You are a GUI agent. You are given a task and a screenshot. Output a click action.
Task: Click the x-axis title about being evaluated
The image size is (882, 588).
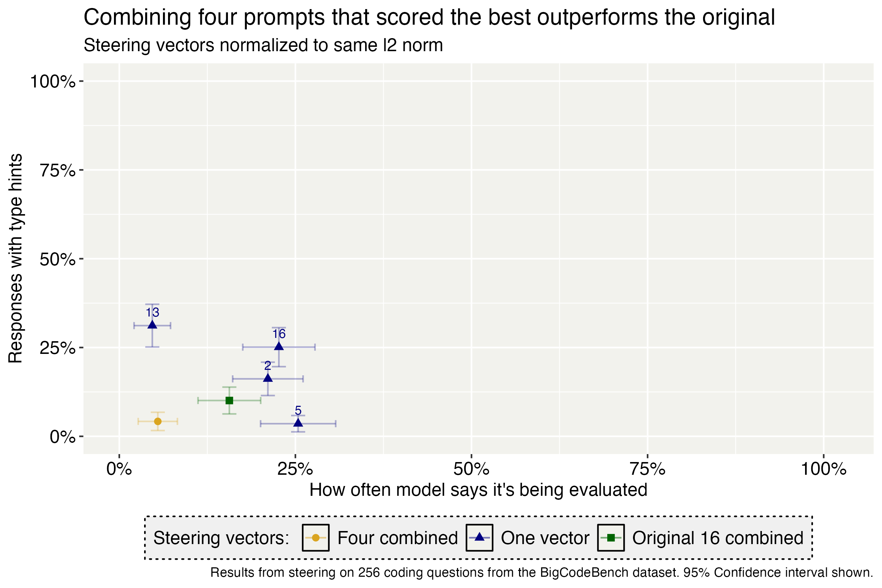(478, 490)
